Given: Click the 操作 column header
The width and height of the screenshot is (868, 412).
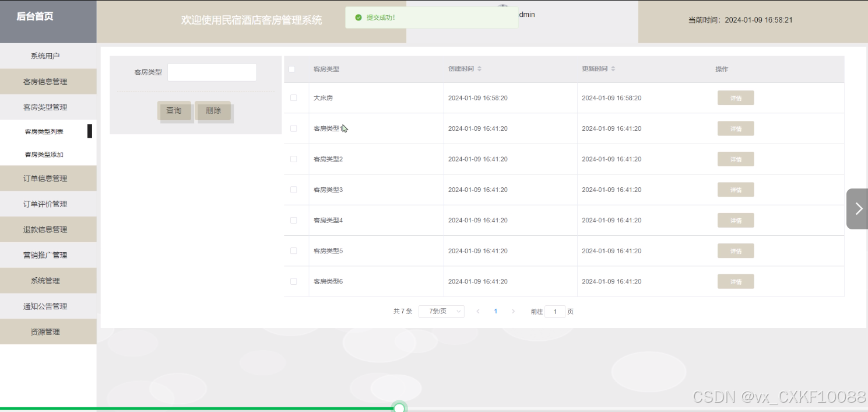Looking at the screenshot, I should (722, 69).
